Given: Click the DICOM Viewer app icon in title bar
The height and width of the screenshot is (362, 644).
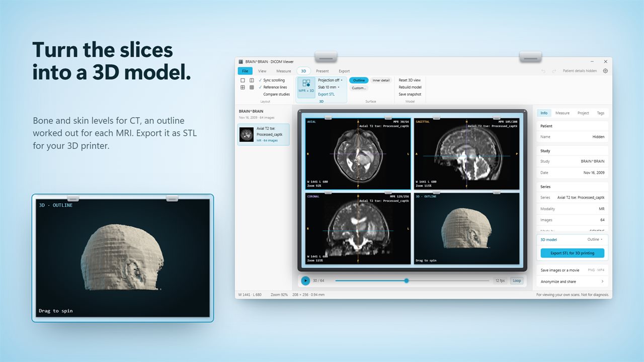Looking at the screenshot, I should pyautogui.click(x=241, y=61).
